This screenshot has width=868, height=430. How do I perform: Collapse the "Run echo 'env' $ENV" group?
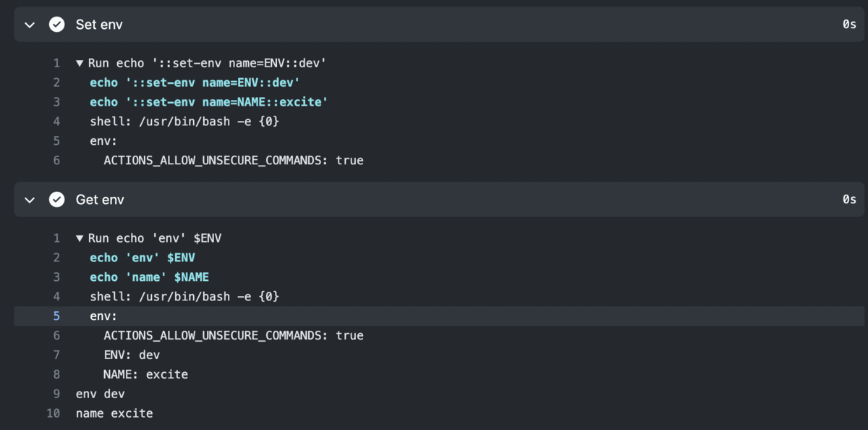point(80,237)
